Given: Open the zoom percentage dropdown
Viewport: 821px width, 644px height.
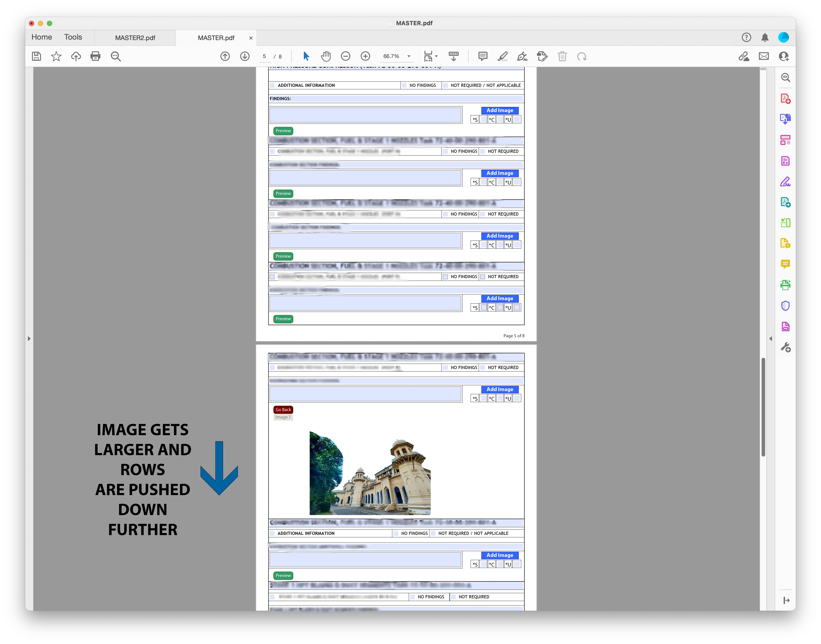Looking at the screenshot, I should pos(409,56).
